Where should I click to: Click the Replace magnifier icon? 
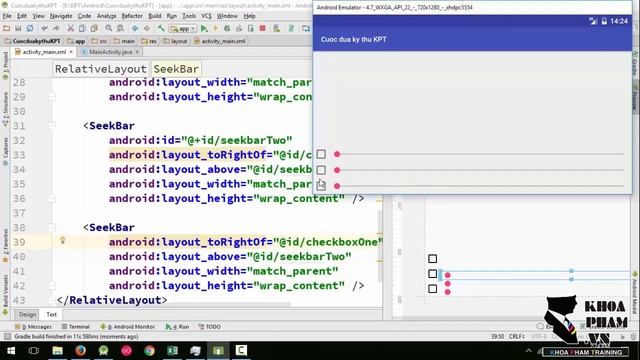click(120, 28)
